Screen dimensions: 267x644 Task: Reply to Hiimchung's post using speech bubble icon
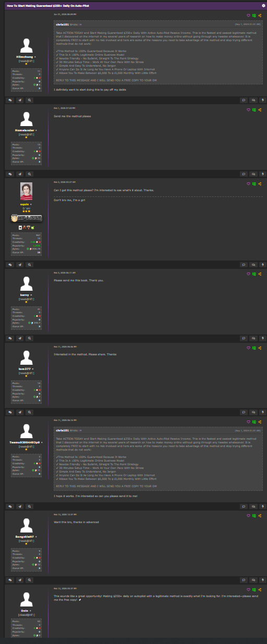click(244, 100)
